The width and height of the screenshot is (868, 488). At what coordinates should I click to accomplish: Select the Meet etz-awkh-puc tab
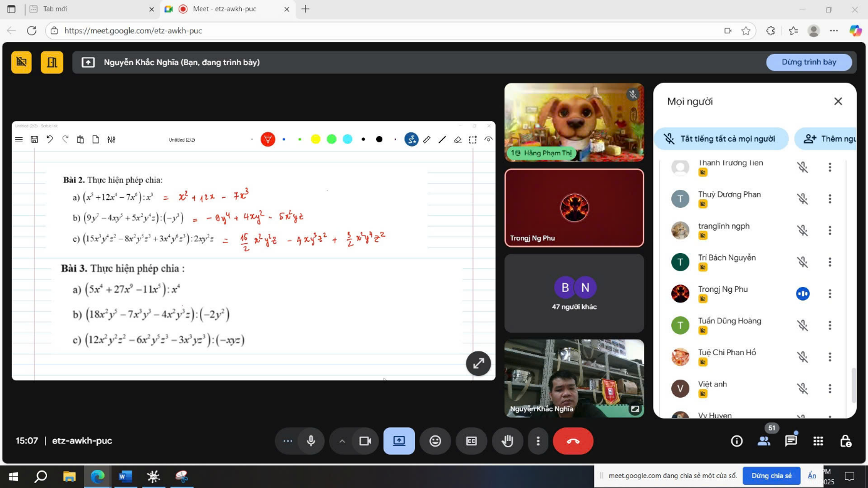point(224,9)
